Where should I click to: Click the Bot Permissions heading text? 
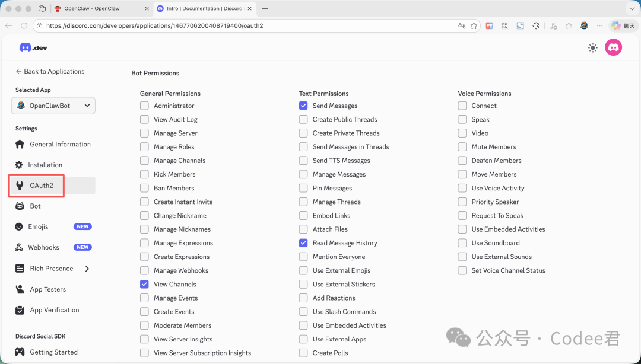[156, 73]
